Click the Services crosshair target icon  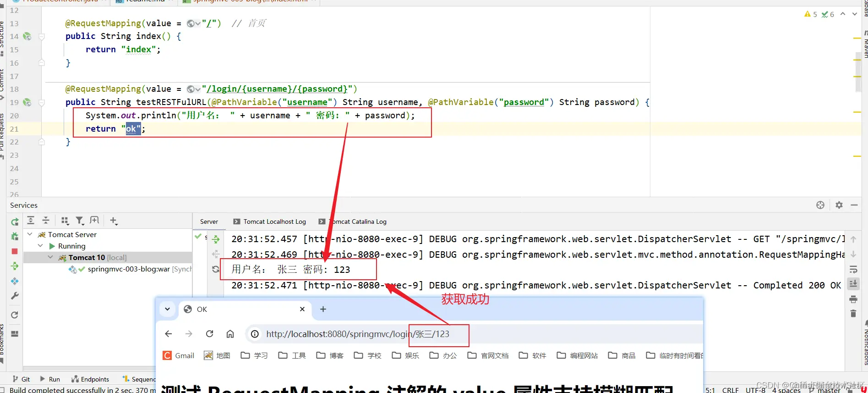(x=820, y=205)
